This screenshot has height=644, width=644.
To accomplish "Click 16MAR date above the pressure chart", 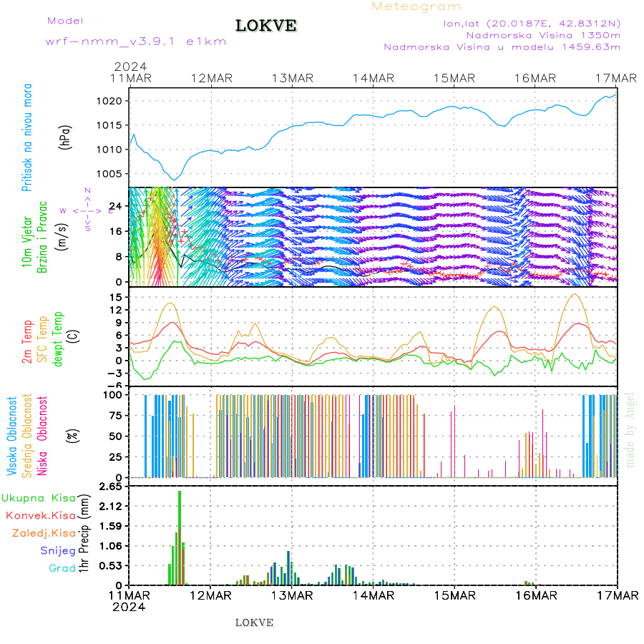I will pos(535,79).
